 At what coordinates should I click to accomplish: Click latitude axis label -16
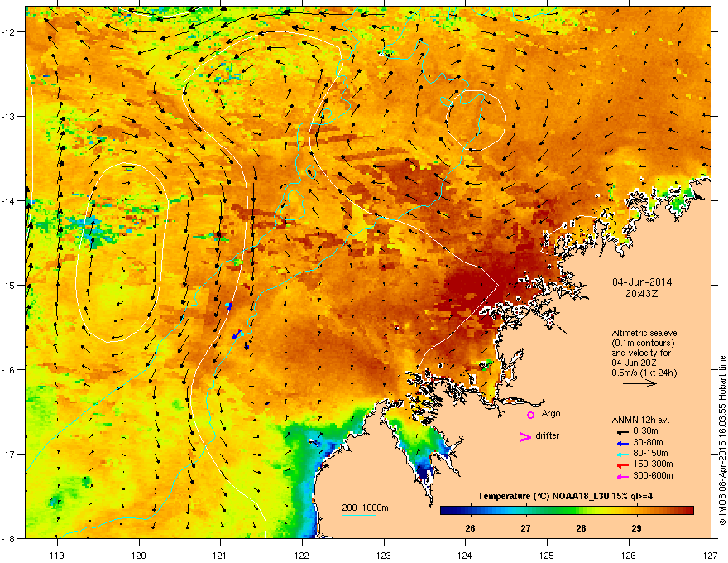[x=8, y=370]
